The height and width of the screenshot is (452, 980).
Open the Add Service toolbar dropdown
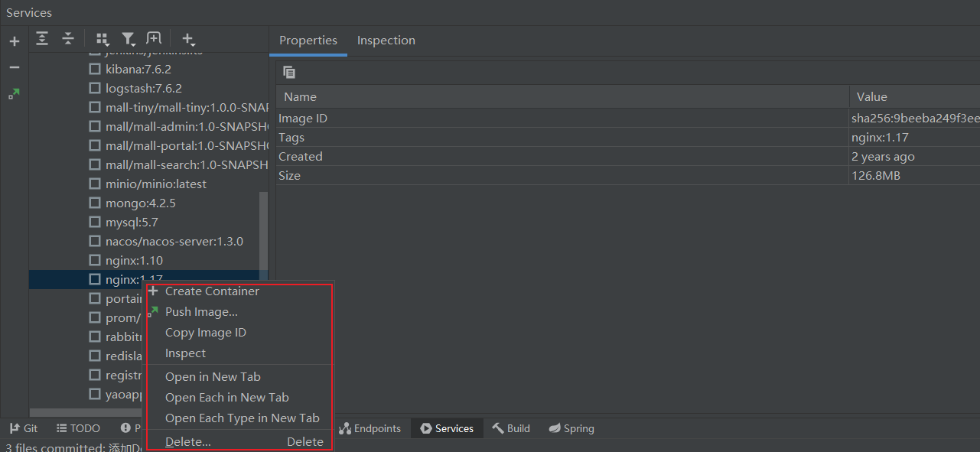pyautogui.click(x=188, y=39)
